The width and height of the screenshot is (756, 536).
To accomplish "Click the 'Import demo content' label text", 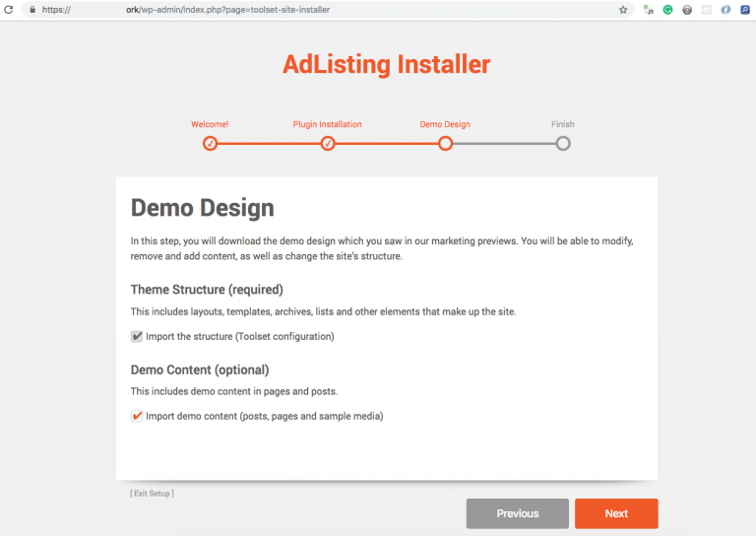I will pyautogui.click(x=265, y=416).
